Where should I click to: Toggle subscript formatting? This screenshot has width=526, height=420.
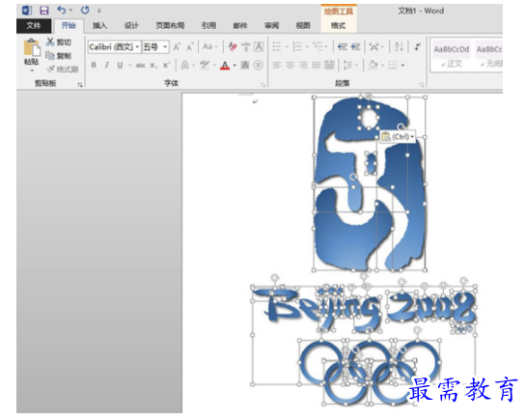(x=153, y=65)
